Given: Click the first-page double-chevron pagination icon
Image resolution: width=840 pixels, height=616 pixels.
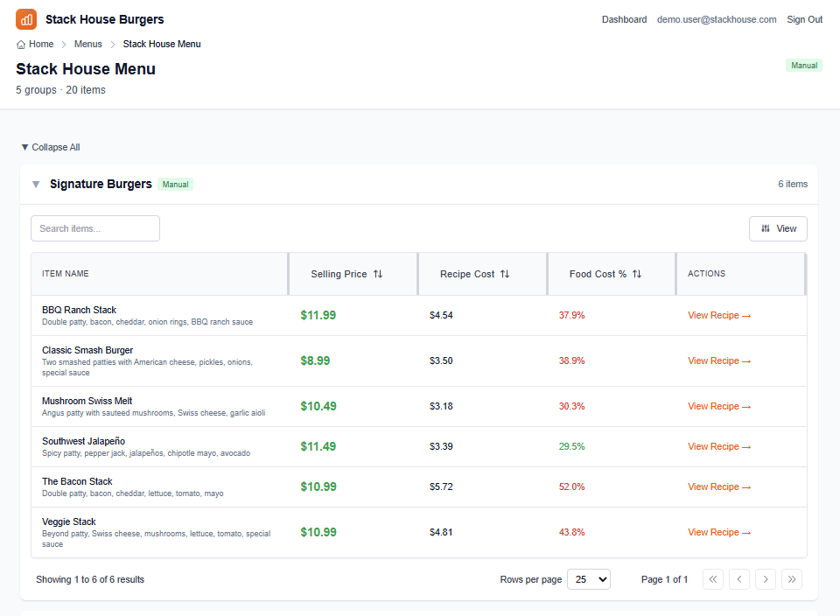Looking at the screenshot, I should click(x=713, y=579).
